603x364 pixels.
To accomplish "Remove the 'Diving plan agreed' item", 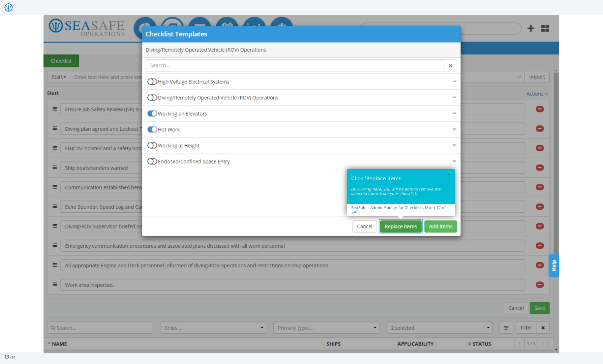I will (540, 128).
